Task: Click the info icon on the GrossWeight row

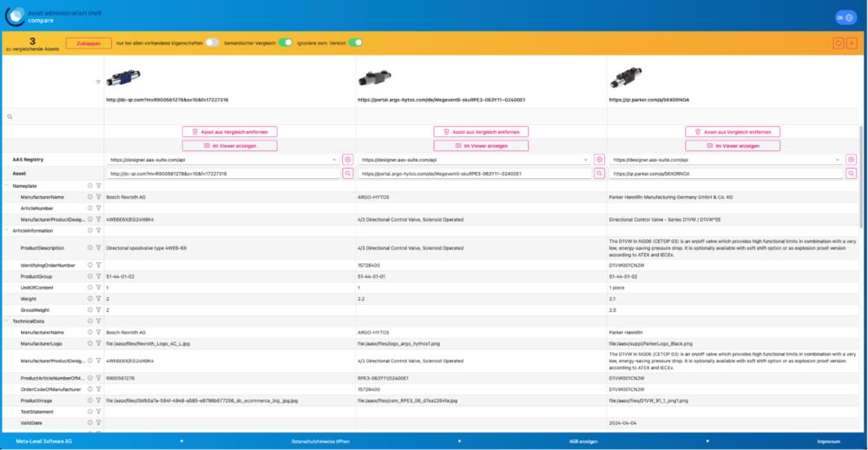Action: (x=90, y=310)
